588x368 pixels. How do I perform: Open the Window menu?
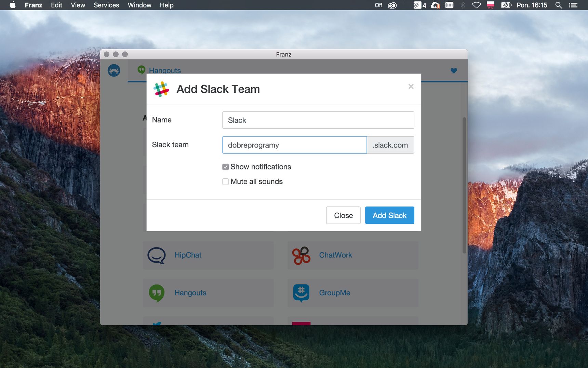pos(139,5)
